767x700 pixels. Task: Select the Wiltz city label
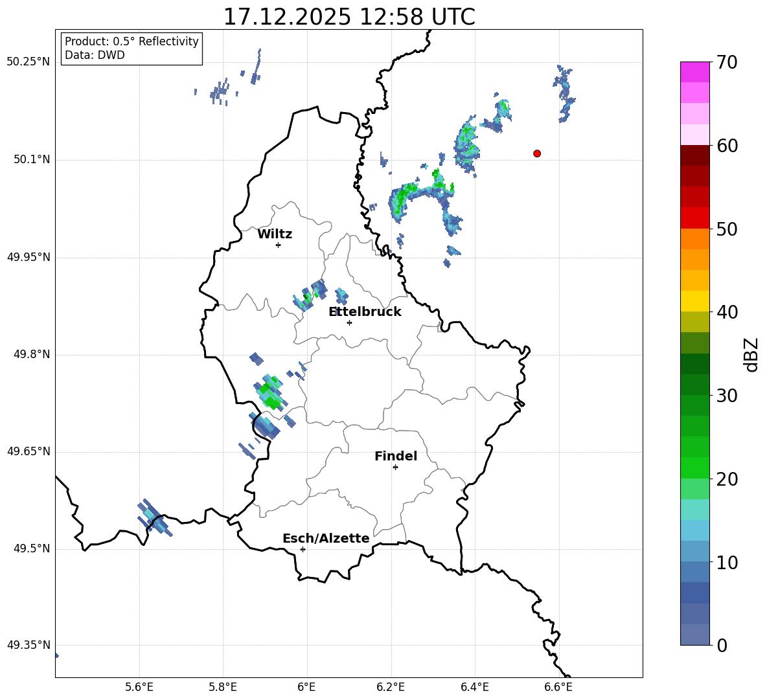point(275,234)
